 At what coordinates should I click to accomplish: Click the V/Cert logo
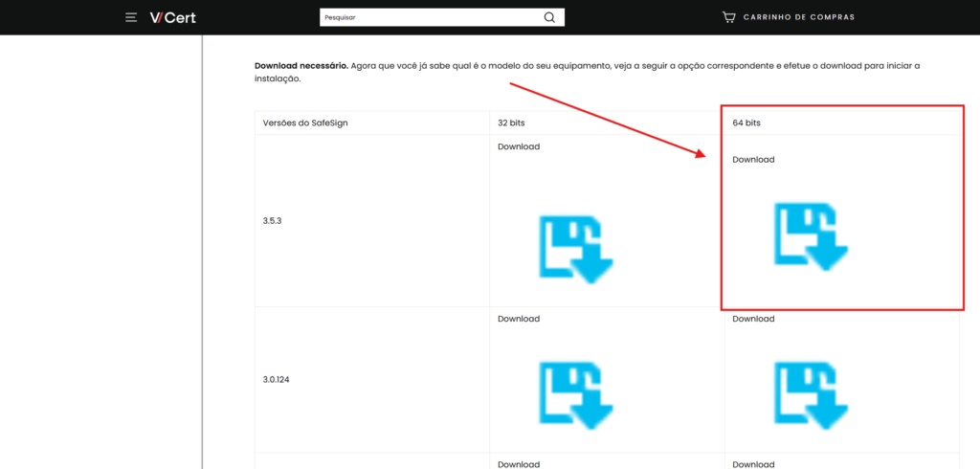[172, 17]
